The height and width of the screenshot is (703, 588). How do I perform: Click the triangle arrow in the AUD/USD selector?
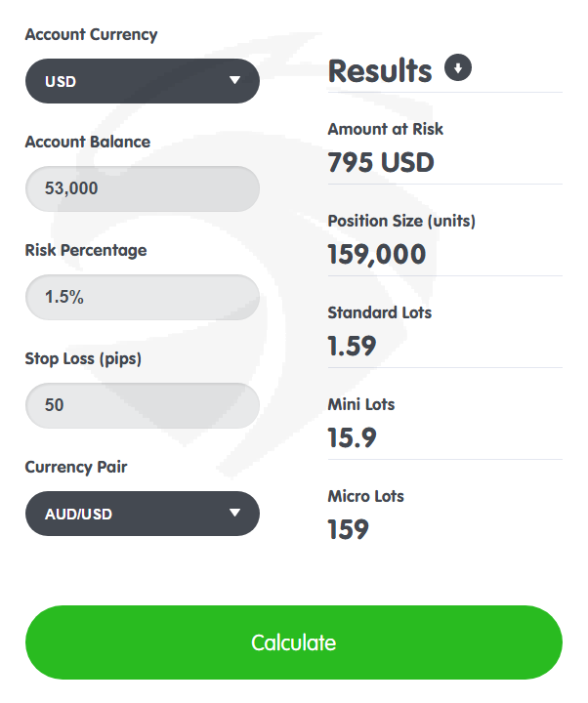234,513
